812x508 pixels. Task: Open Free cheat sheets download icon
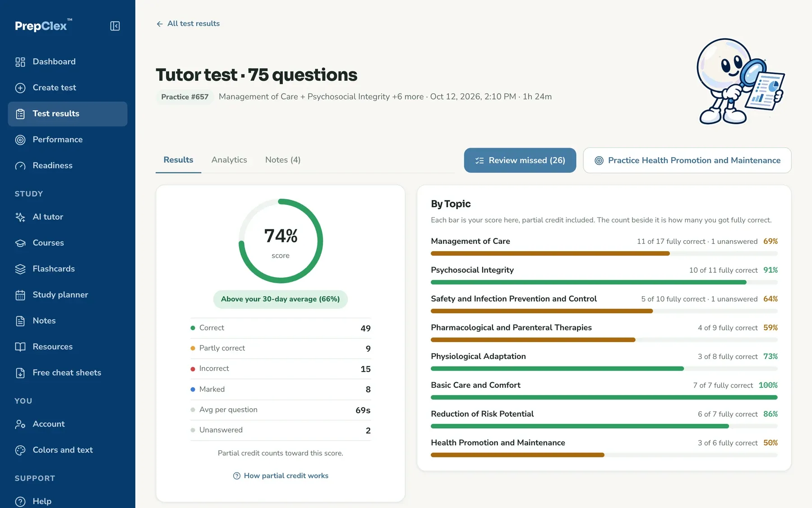coord(20,373)
